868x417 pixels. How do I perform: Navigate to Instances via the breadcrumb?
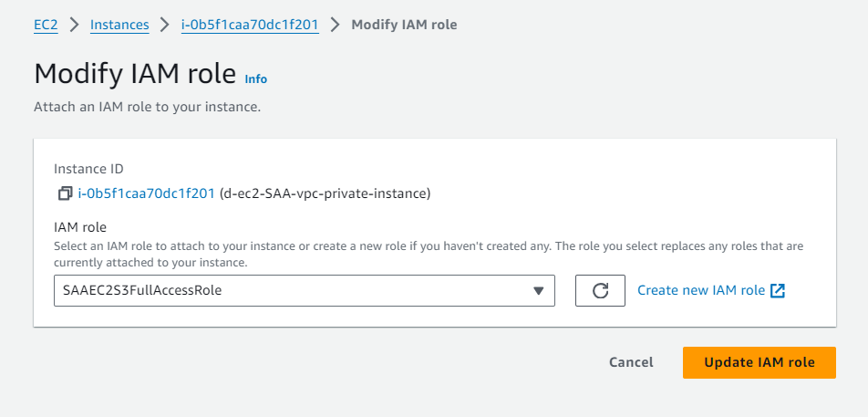click(x=119, y=25)
